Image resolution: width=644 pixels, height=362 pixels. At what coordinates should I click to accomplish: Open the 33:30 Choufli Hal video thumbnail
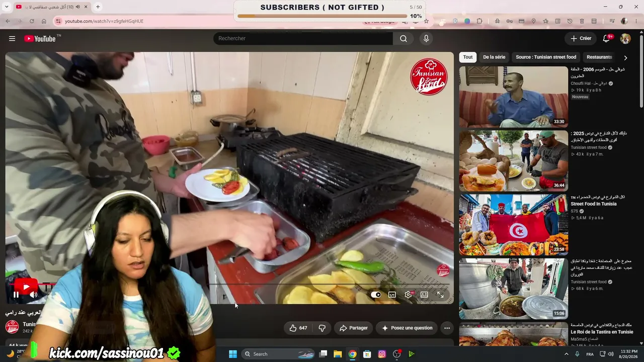(x=513, y=97)
